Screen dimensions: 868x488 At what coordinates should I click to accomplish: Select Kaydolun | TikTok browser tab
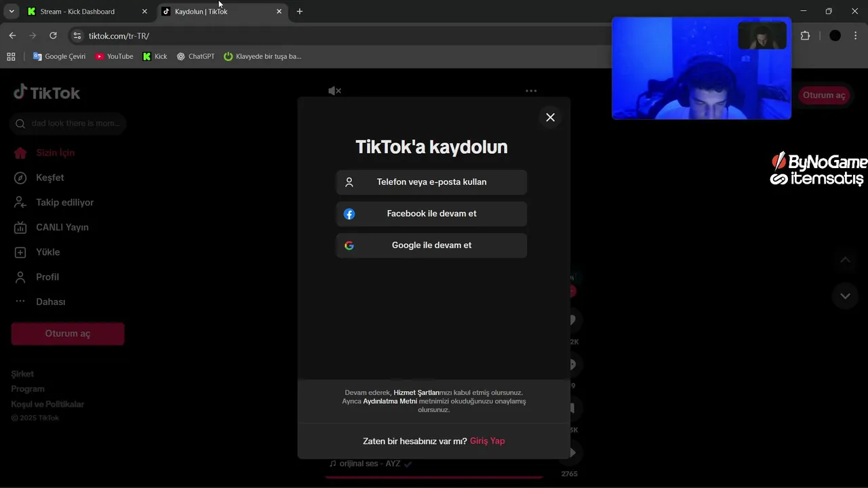pos(221,12)
